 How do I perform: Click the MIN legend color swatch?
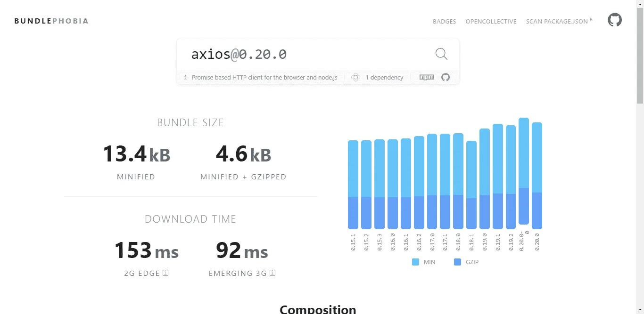click(x=415, y=262)
